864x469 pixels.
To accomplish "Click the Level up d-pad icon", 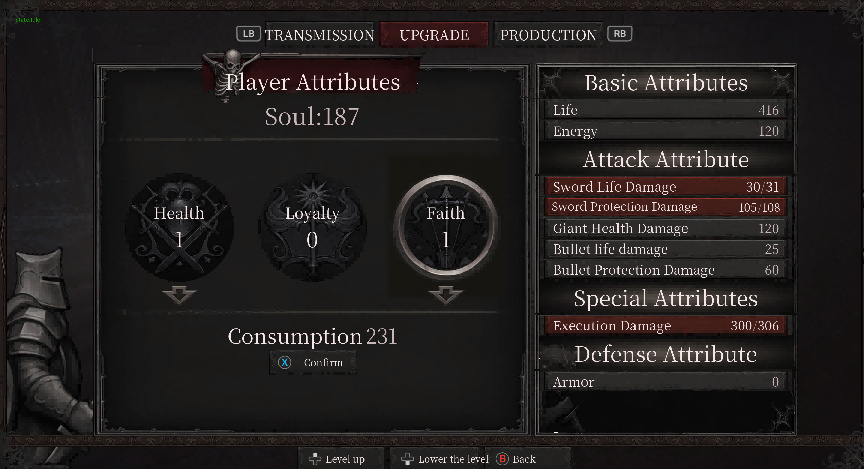I will pyautogui.click(x=315, y=459).
